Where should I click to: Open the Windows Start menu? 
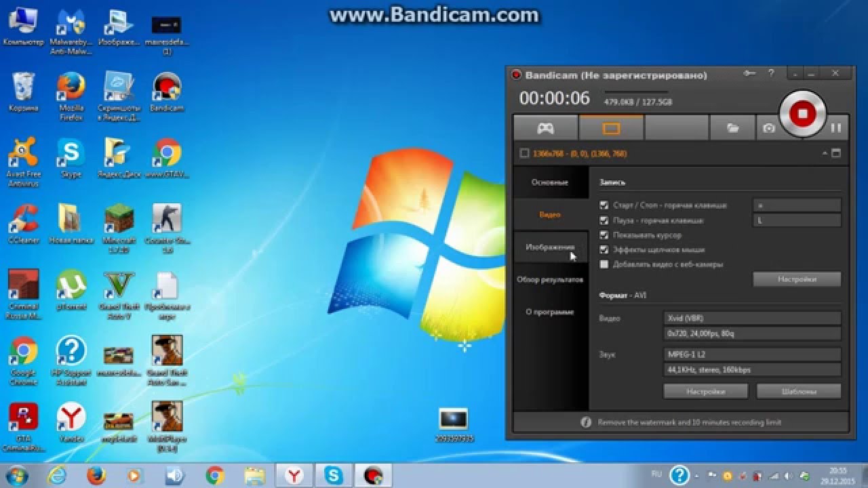pos(16,475)
